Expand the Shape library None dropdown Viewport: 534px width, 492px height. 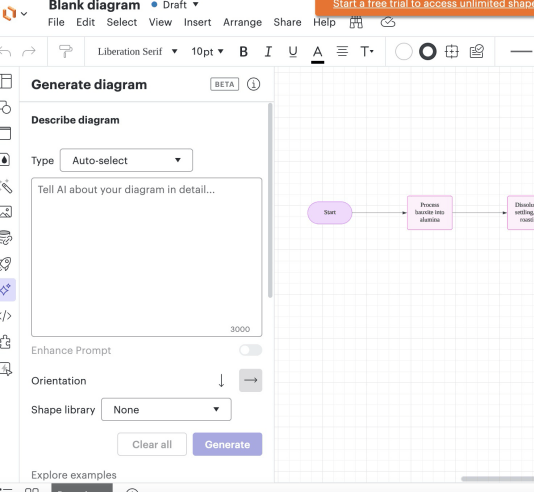(166, 409)
